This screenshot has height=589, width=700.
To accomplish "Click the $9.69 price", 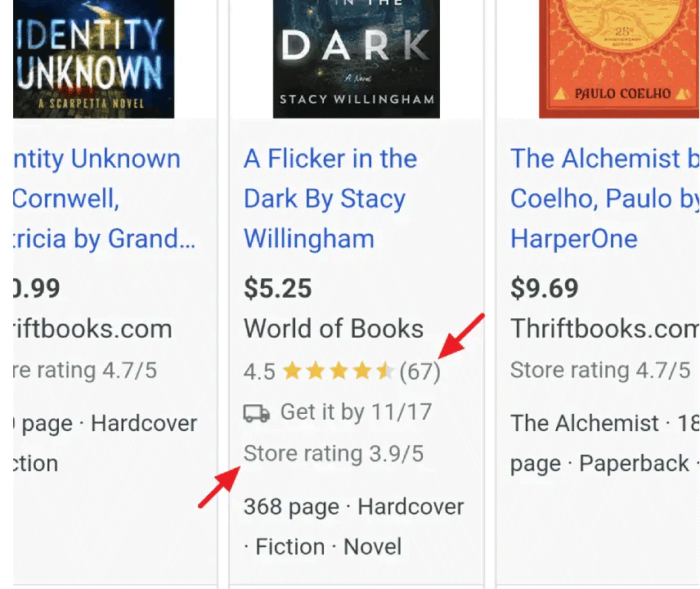I will (x=545, y=288).
